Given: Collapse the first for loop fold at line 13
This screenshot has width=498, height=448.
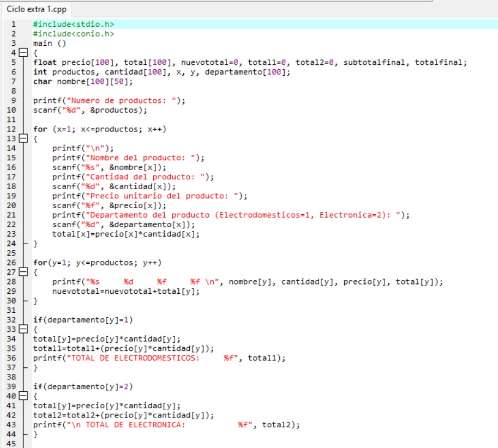Looking at the screenshot, I should click(23, 138).
